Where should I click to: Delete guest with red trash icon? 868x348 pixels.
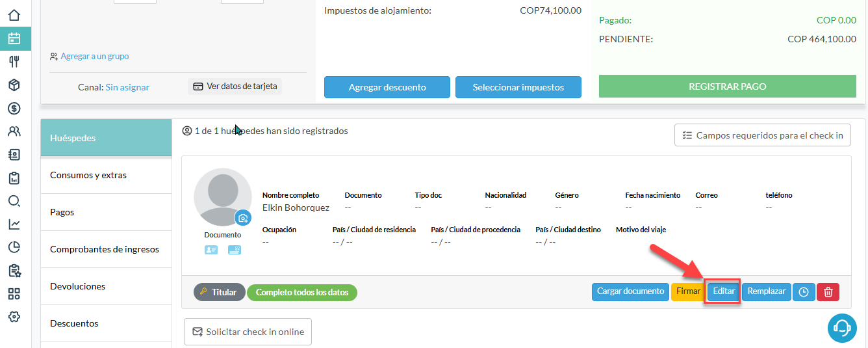click(828, 292)
